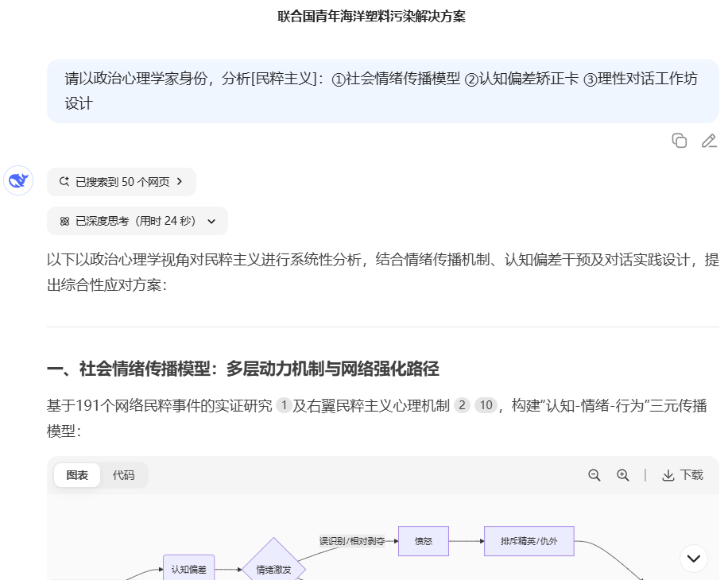Click the 排斥精英/仇外 node in the flowchart
The image size is (728, 580).
[x=529, y=541]
